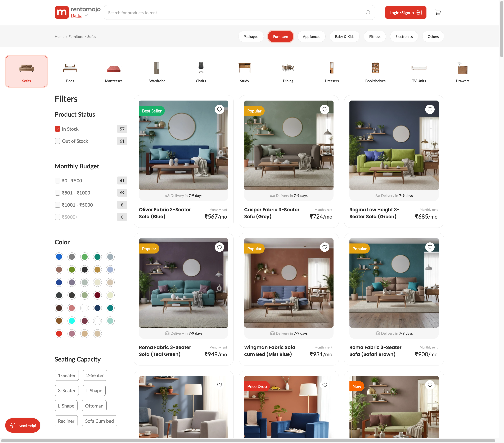Check the ₹0 - ₹500 budget filter

pyautogui.click(x=57, y=181)
